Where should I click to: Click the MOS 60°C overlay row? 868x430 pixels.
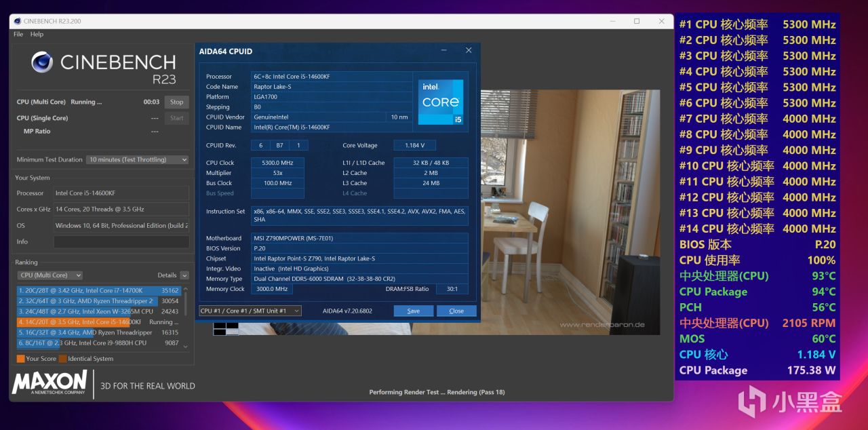tap(757, 339)
